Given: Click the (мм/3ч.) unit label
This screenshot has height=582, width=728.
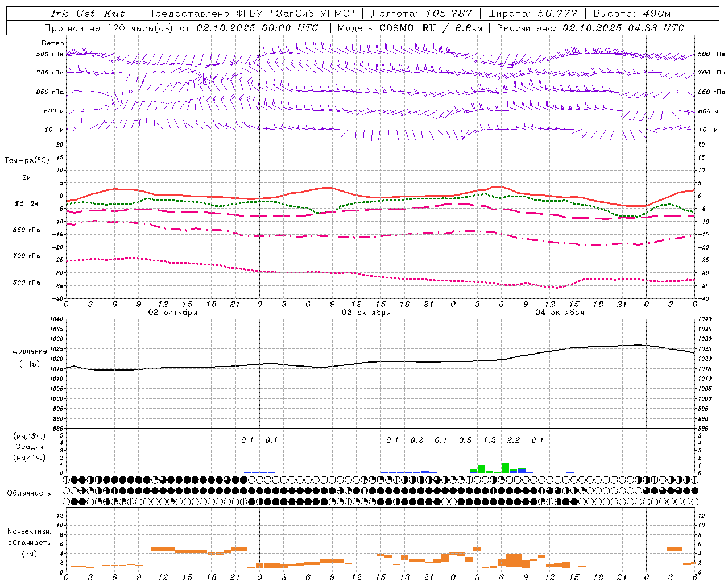Looking at the screenshot, I should click(30, 436).
